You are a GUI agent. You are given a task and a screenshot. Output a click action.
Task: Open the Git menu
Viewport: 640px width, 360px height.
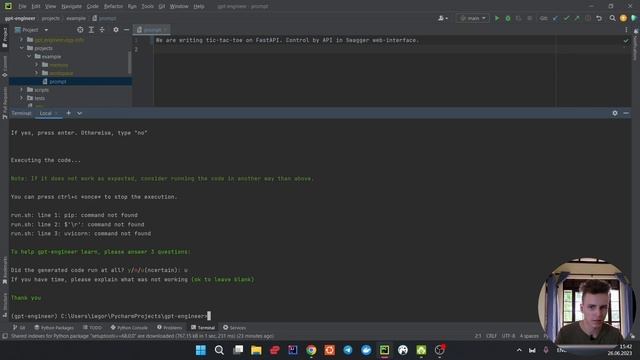162,7
